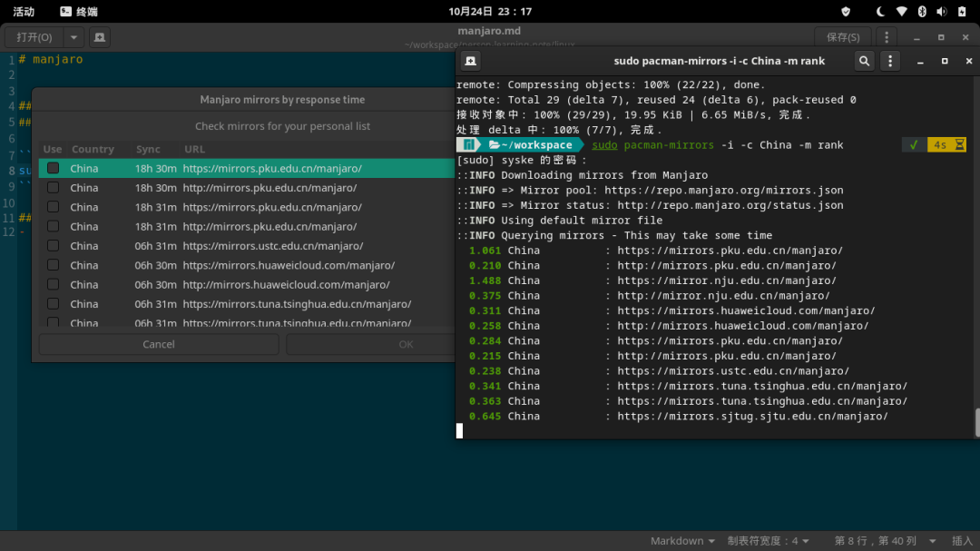The width and height of the screenshot is (980, 551).
Task: Expand the arrow next to 打开(O) button
Action: (x=73, y=37)
